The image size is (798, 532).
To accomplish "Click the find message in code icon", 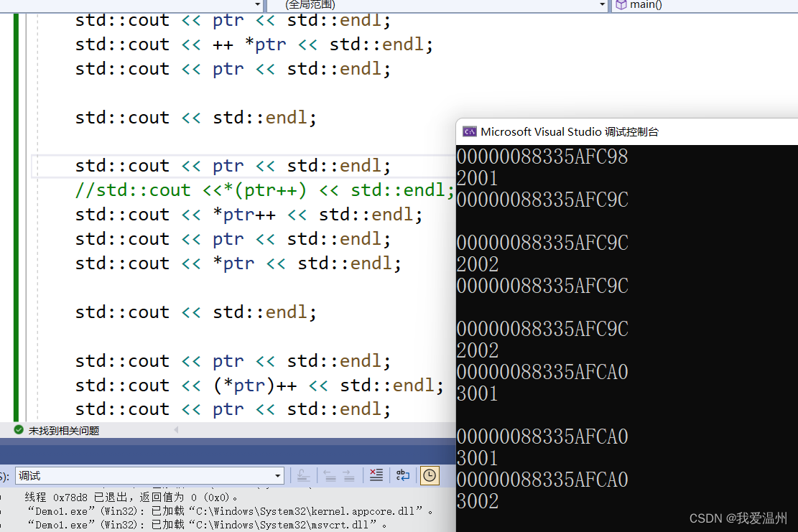I will coord(303,475).
